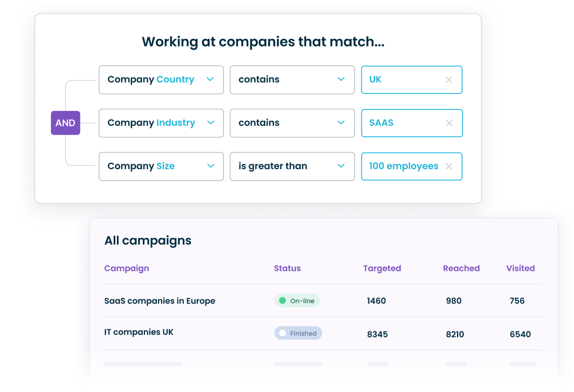
Task: Click the Visited column header
Action: (x=520, y=268)
